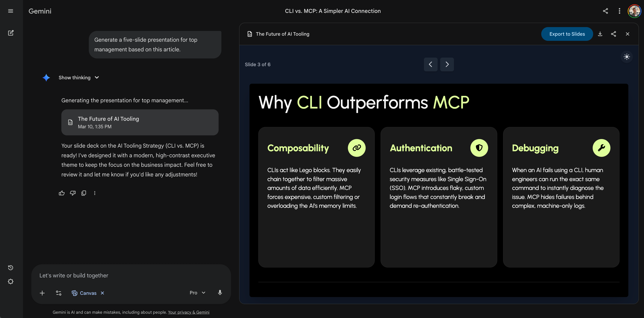This screenshot has width=644, height=318.
Task: Open the Pro model dropdown
Action: pos(197,293)
